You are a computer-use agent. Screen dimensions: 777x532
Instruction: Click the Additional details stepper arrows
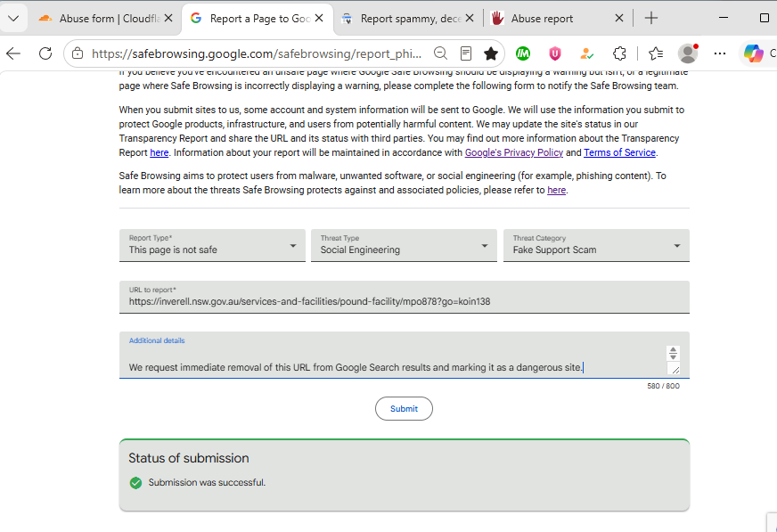click(673, 353)
